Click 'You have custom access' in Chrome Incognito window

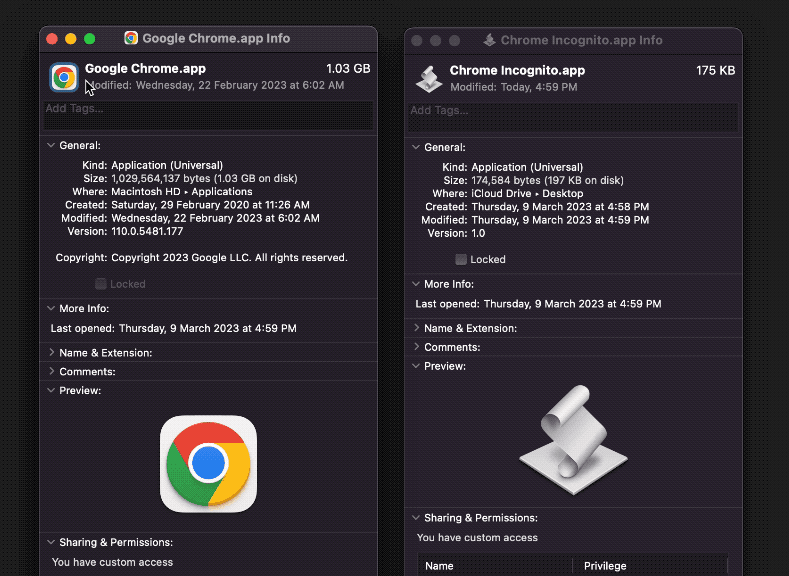[477, 538]
